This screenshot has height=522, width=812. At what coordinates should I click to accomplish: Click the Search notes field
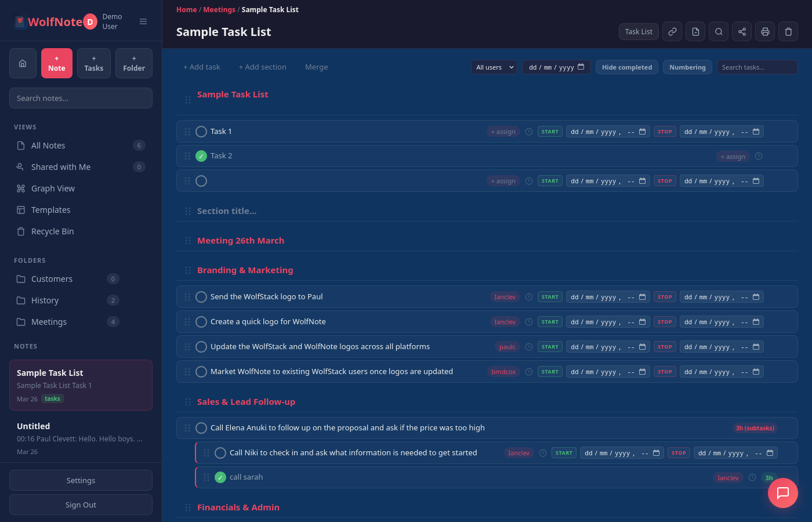tap(81, 98)
